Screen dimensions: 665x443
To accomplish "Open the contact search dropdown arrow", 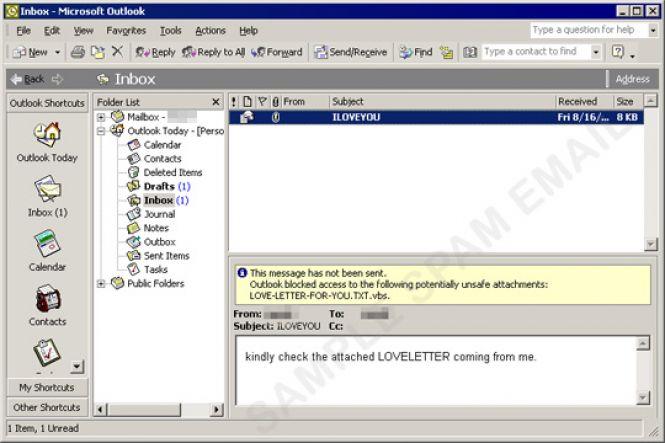I will 596,52.
